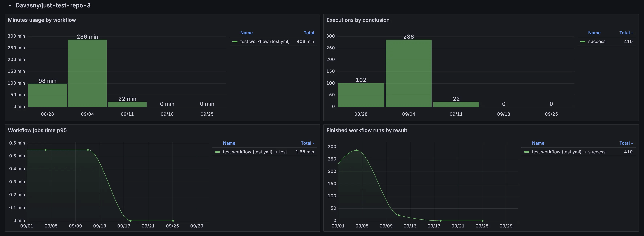Click the 286 min bar for 09/04
Screen dimensions: 644x236
(87, 73)
